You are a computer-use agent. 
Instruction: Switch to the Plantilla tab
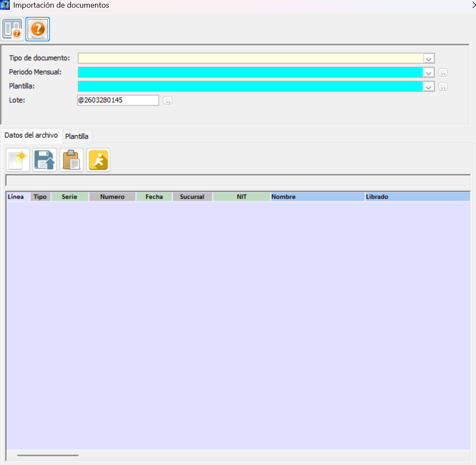tap(77, 136)
